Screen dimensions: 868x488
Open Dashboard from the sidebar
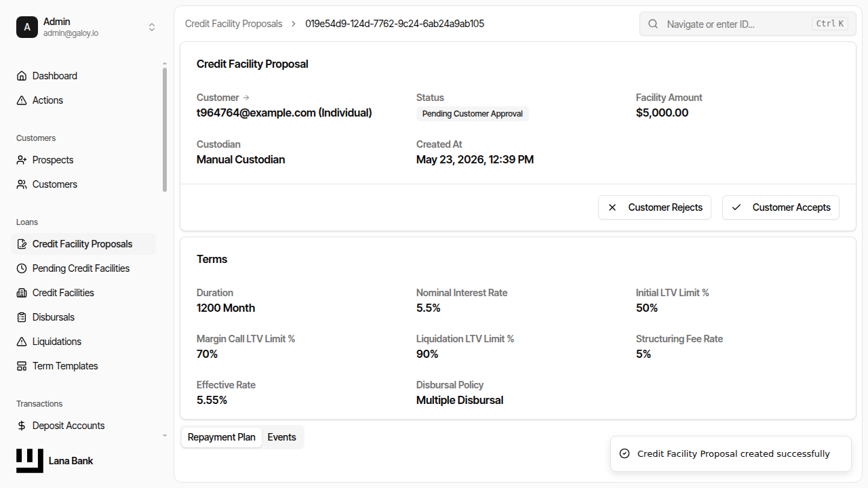point(83,76)
